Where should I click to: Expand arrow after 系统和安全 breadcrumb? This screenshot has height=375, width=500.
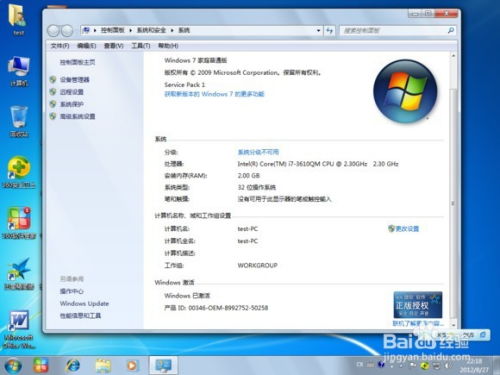point(172,30)
